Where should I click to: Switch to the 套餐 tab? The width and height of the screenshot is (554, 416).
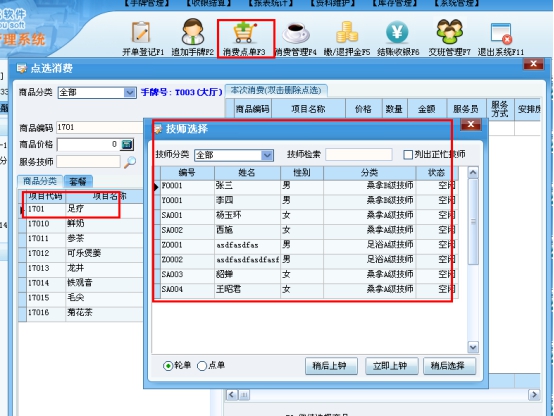tap(78, 182)
